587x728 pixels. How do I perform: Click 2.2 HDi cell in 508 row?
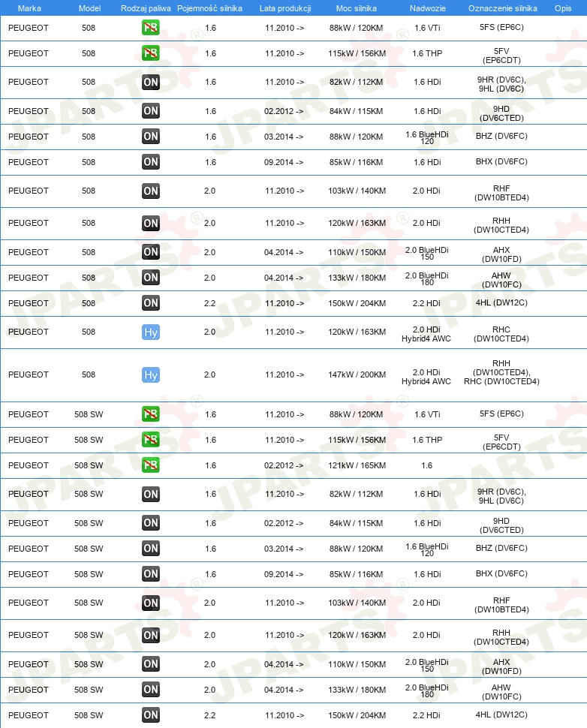tap(427, 303)
